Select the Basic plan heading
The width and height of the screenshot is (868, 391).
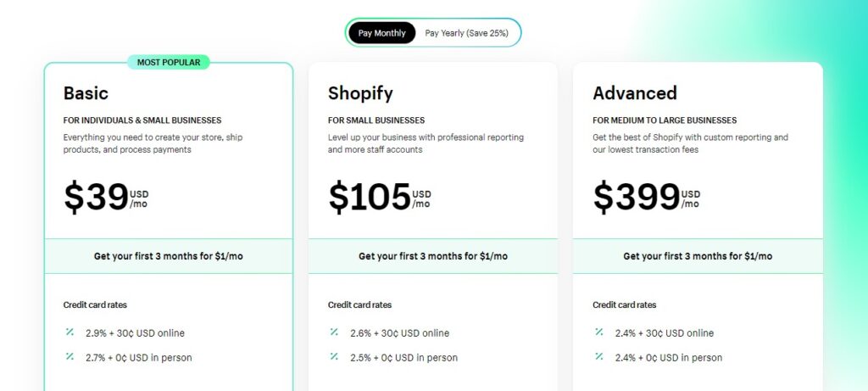tap(86, 93)
